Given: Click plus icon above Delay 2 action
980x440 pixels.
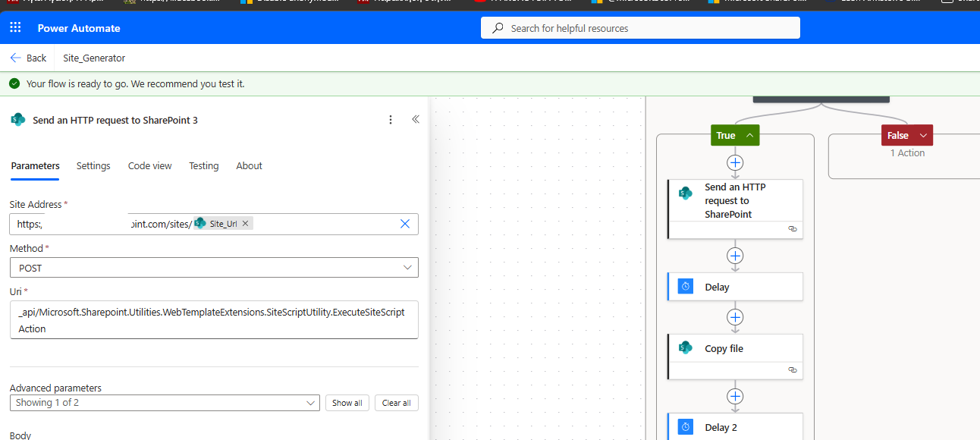Looking at the screenshot, I should (734, 396).
